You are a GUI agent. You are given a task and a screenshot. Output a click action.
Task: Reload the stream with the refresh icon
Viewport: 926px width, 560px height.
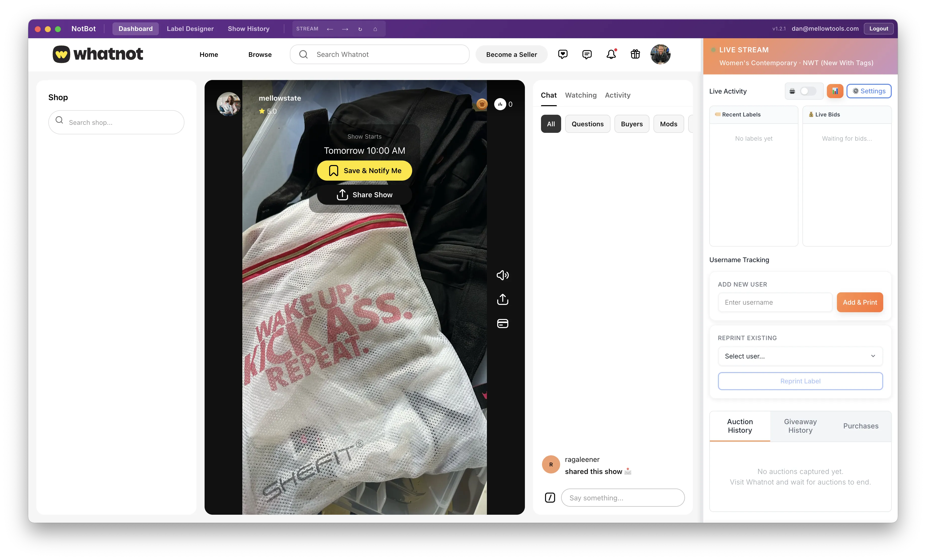click(x=360, y=29)
